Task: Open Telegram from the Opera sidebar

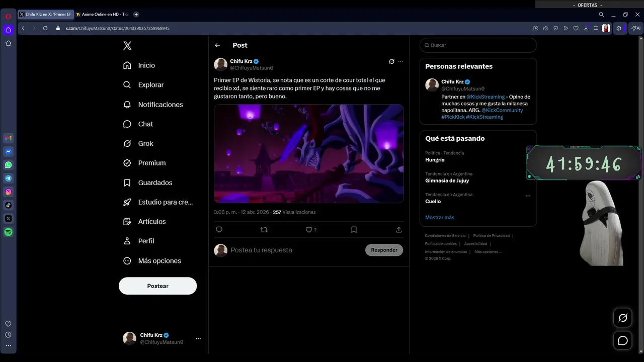Action: 8,178
